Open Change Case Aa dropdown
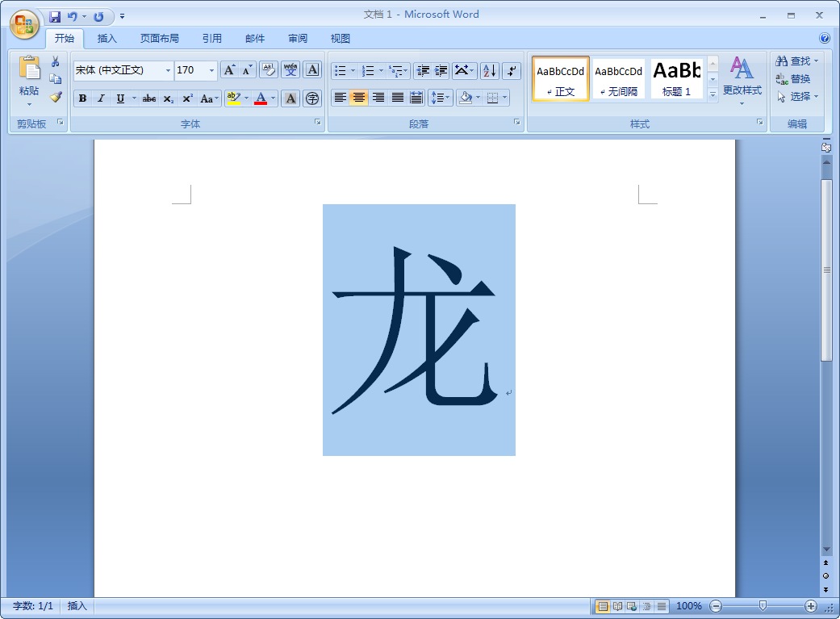The image size is (840, 619). tap(209, 98)
